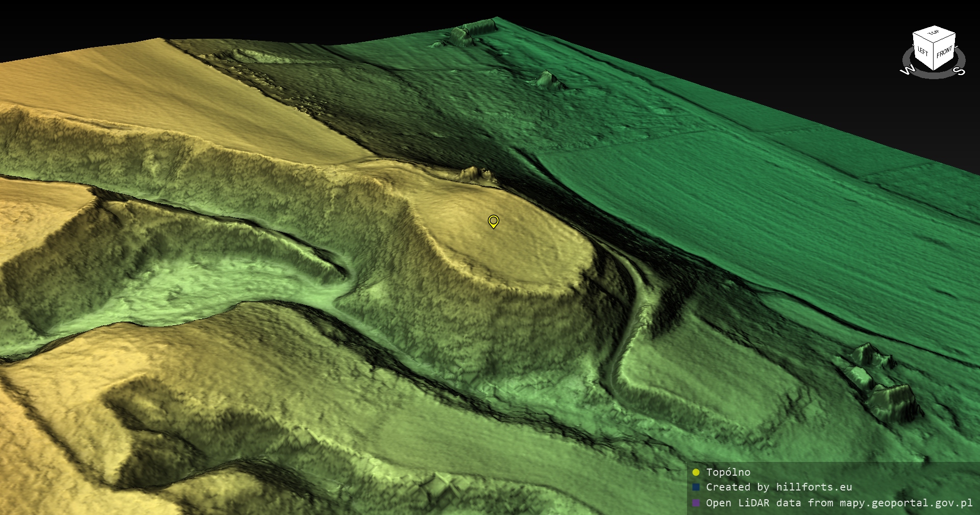Screen dimensions: 980x515
Task: Click the LEFT face of the view cube
Action: coord(923,52)
